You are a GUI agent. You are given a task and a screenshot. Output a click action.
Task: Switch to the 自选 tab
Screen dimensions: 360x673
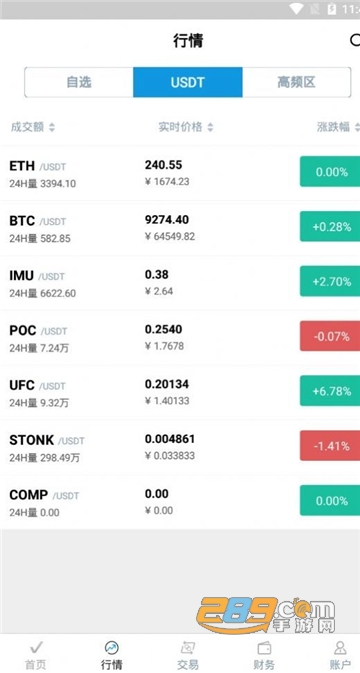(79, 82)
